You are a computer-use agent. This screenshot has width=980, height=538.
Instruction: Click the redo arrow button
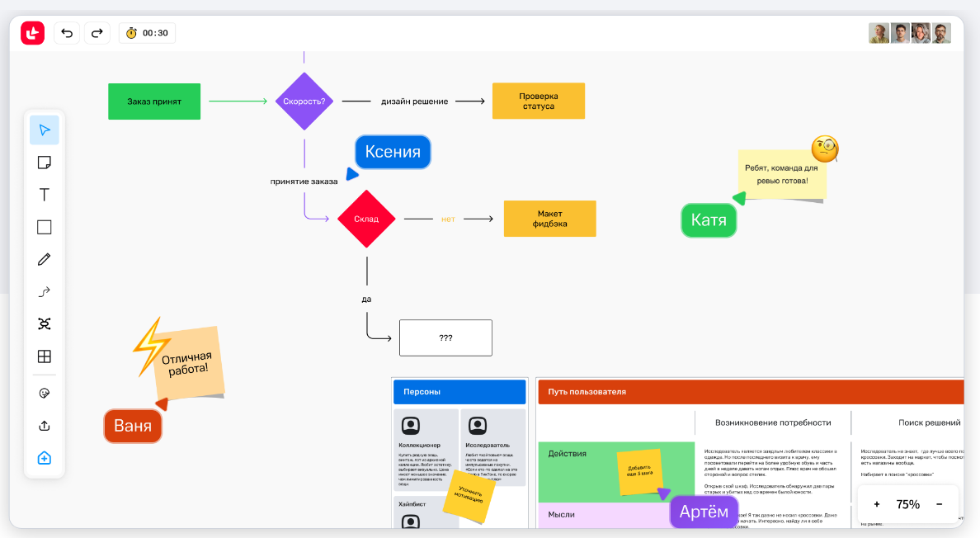pyautogui.click(x=97, y=33)
